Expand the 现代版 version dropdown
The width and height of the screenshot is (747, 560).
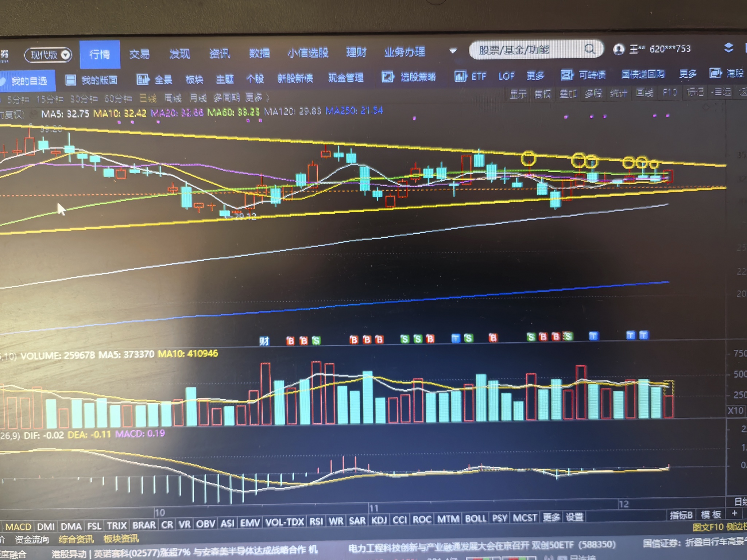coord(66,55)
